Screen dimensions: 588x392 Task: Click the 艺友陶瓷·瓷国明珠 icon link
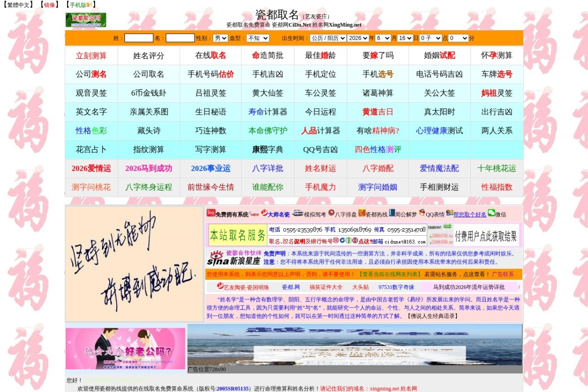pyautogui.click(x=220, y=286)
